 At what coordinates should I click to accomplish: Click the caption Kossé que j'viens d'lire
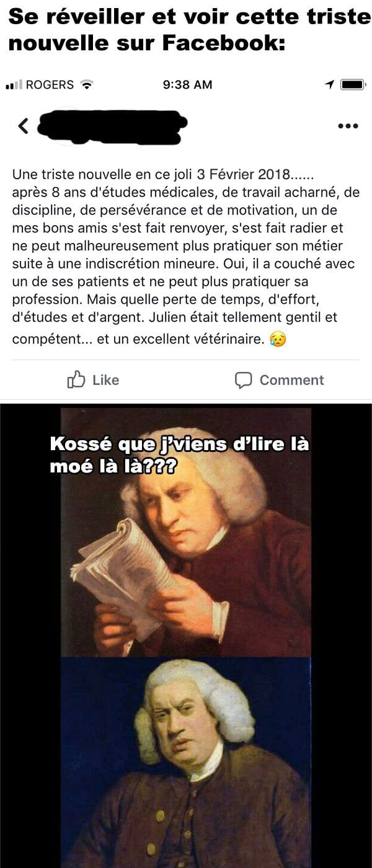(179, 454)
